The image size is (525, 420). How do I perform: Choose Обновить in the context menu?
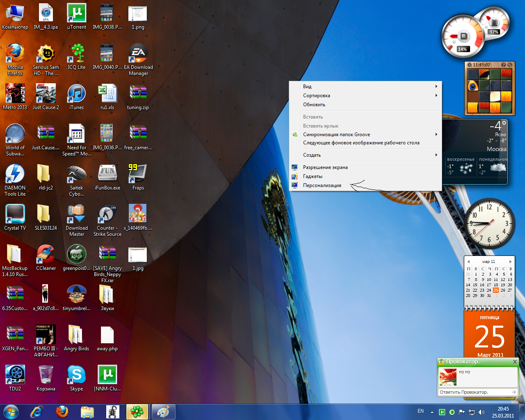(x=365, y=105)
